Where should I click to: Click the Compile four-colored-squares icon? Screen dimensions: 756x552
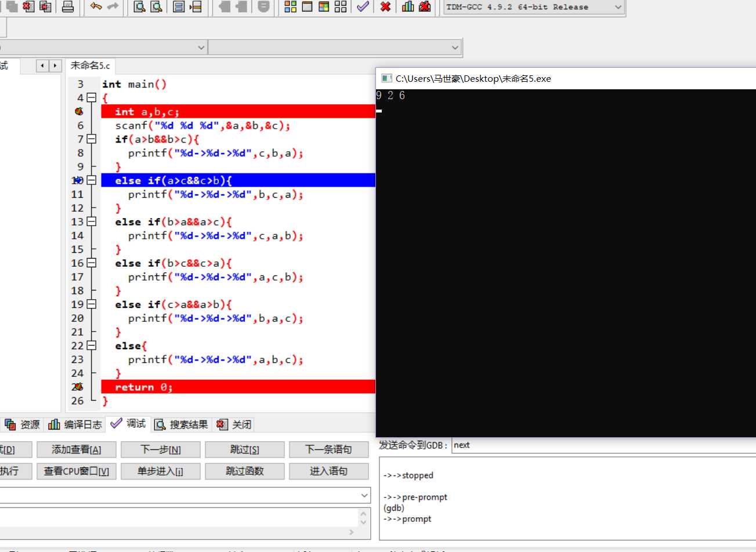coord(291,6)
